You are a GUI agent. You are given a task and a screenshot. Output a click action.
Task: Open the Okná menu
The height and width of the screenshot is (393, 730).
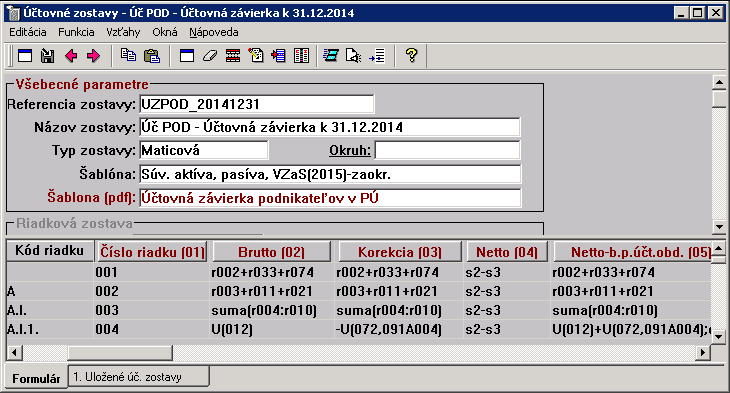click(x=165, y=32)
